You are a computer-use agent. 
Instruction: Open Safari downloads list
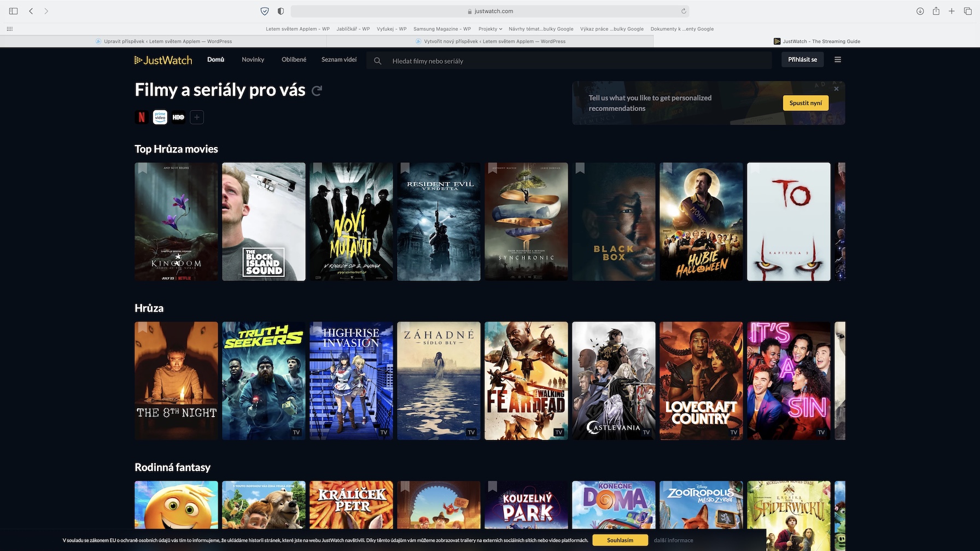coord(920,11)
